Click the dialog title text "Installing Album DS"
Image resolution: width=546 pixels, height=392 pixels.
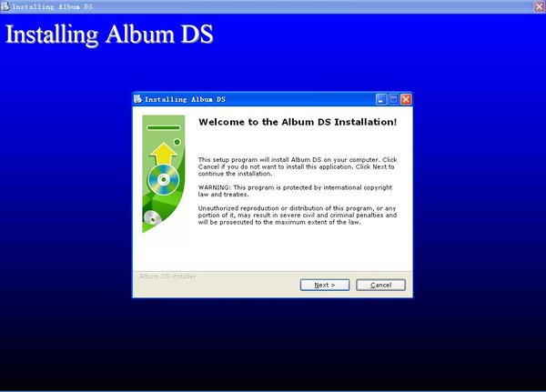coord(185,99)
